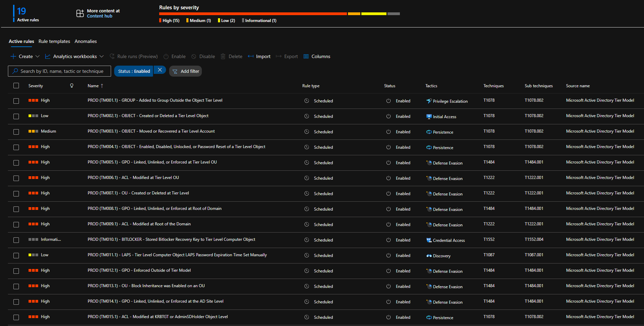This screenshot has height=326, width=644.
Task: Click the Enabled power icon for TM002.1
Action: point(389,116)
